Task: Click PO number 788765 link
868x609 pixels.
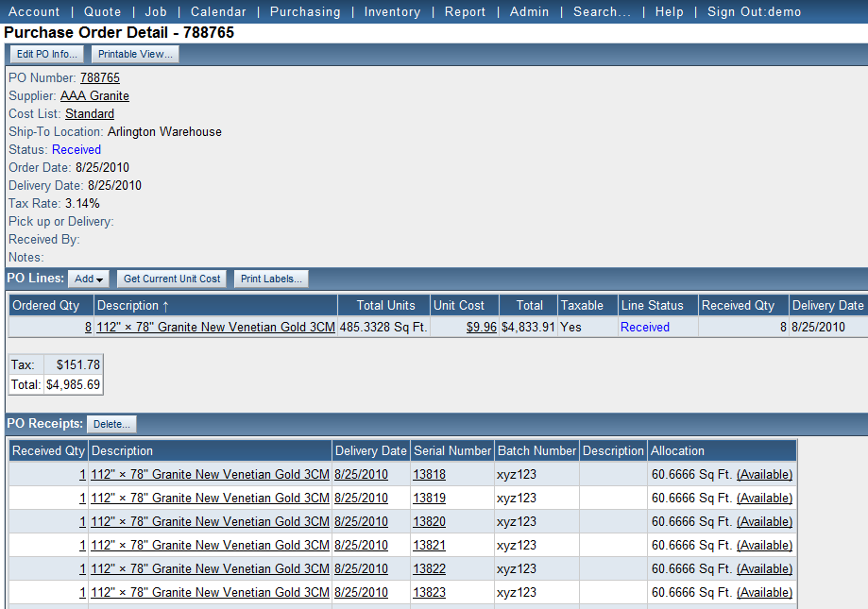Action: pyautogui.click(x=100, y=78)
